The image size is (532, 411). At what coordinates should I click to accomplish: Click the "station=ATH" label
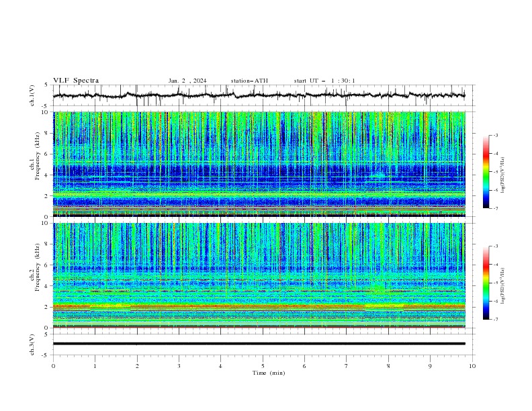(x=249, y=81)
